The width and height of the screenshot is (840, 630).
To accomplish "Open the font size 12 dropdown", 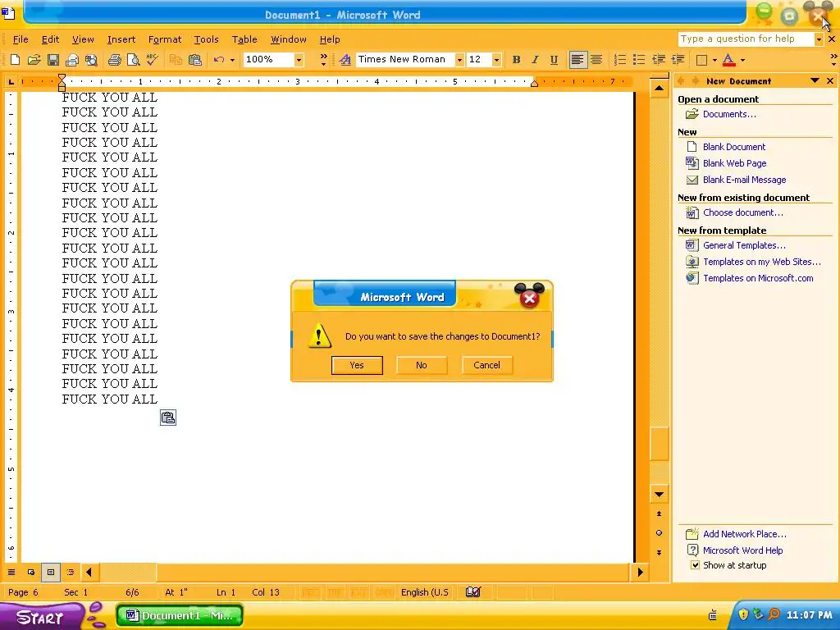I will click(496, 59).
